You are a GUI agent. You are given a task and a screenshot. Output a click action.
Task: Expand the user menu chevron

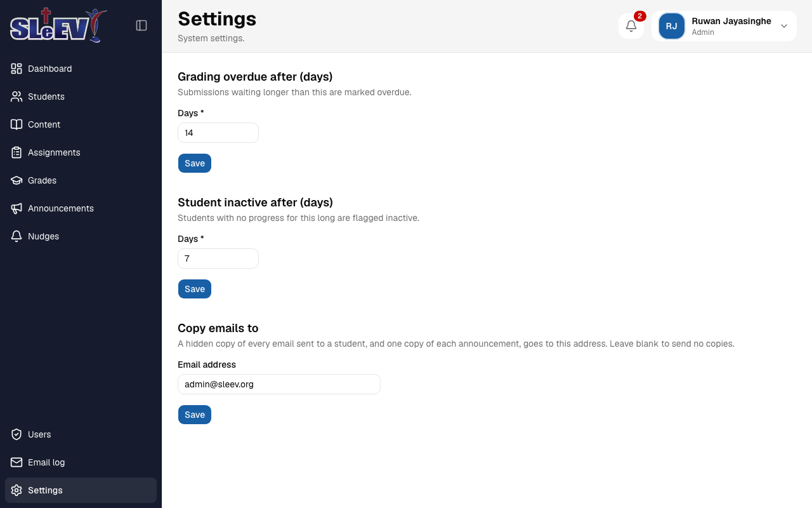tap(784, 26)
